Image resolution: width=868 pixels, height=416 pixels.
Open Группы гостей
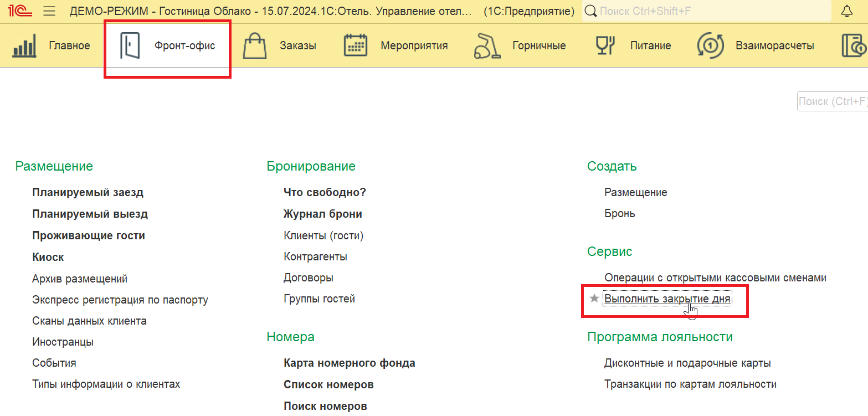[x=319, y=299]
